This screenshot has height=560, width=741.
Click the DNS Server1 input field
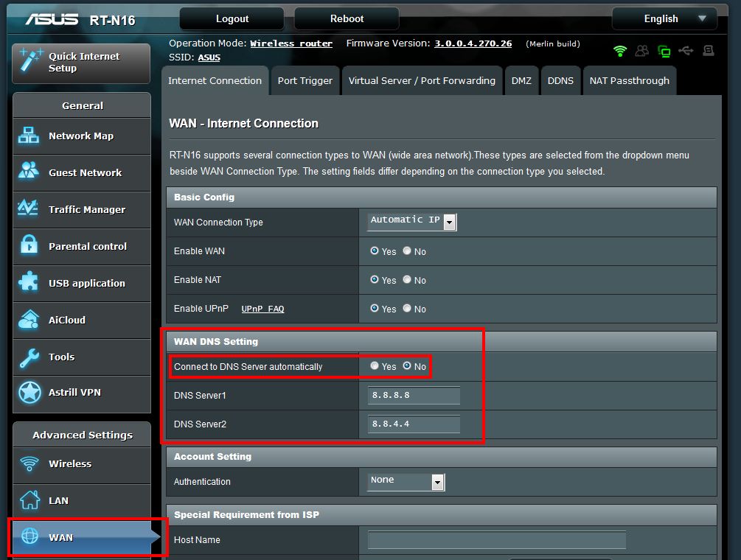pos(414,395)
